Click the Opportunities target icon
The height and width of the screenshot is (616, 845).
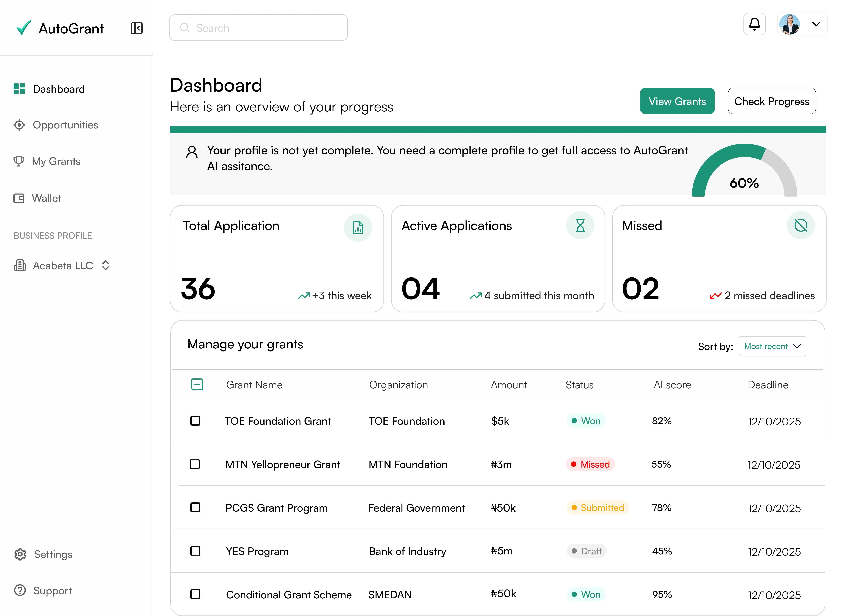(19, 125)
